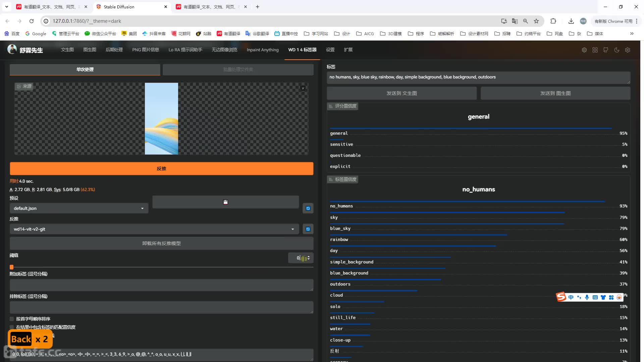Click the threshold number stepper arrows
This screenshot has height=362, width=644.
309,258
